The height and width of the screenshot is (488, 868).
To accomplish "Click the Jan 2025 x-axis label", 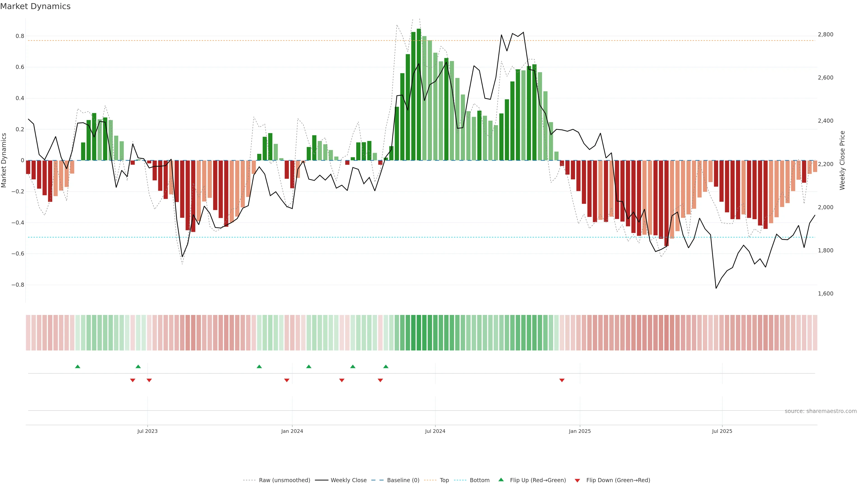I will [x=580, y=431].
